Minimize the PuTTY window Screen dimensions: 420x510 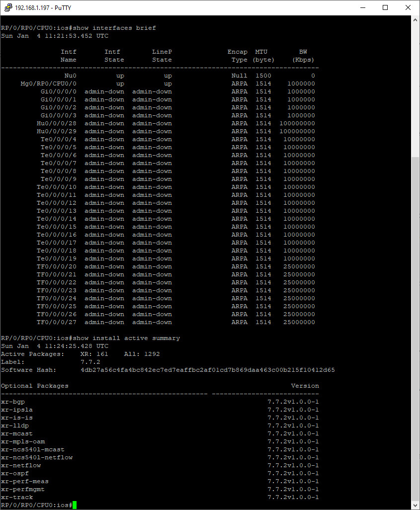click(x=362, y=7)
